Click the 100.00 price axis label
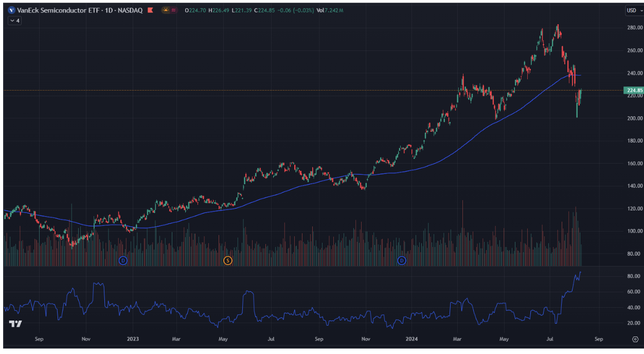 [x=634, y=231]
